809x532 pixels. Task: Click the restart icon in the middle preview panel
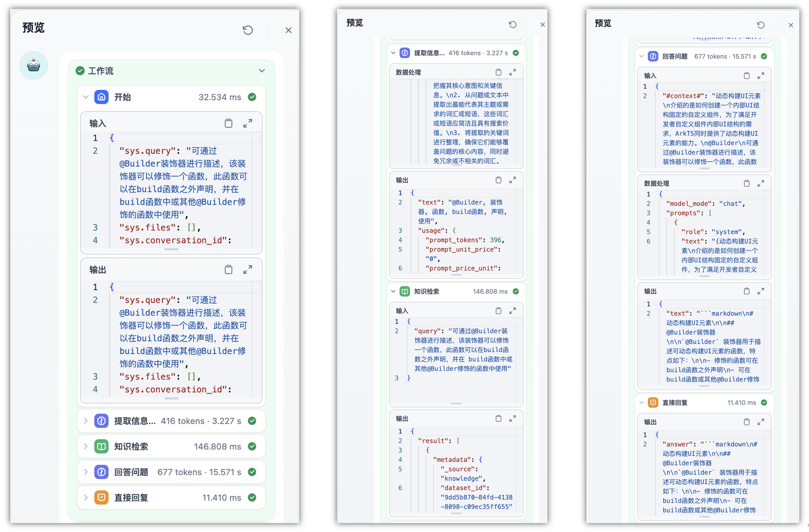(x=513, y=24)
